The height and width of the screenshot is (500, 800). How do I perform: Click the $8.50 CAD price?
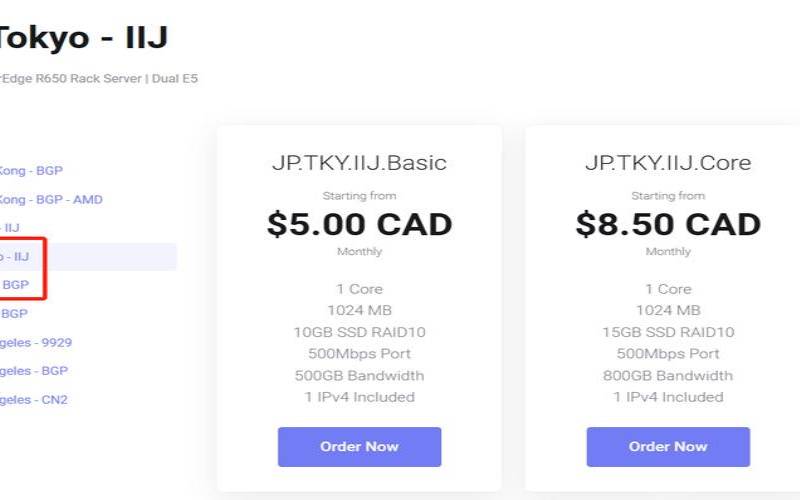[x=667, y=224]
